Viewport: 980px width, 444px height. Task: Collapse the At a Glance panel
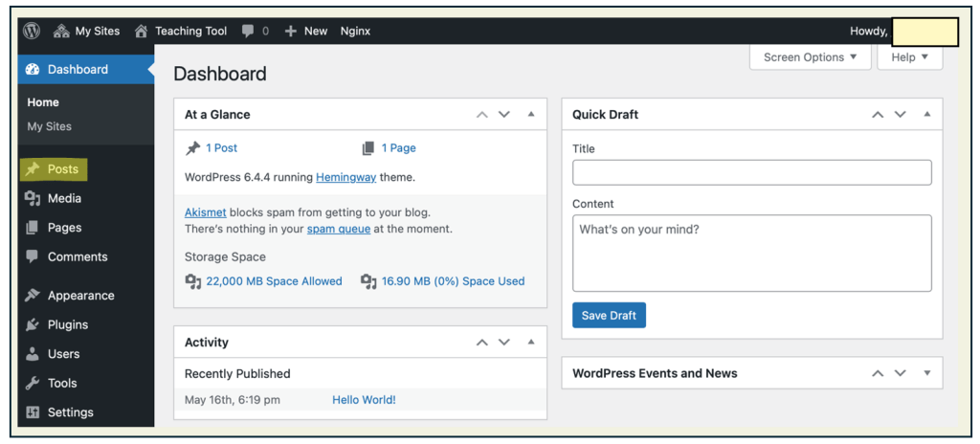coord(531,115)
